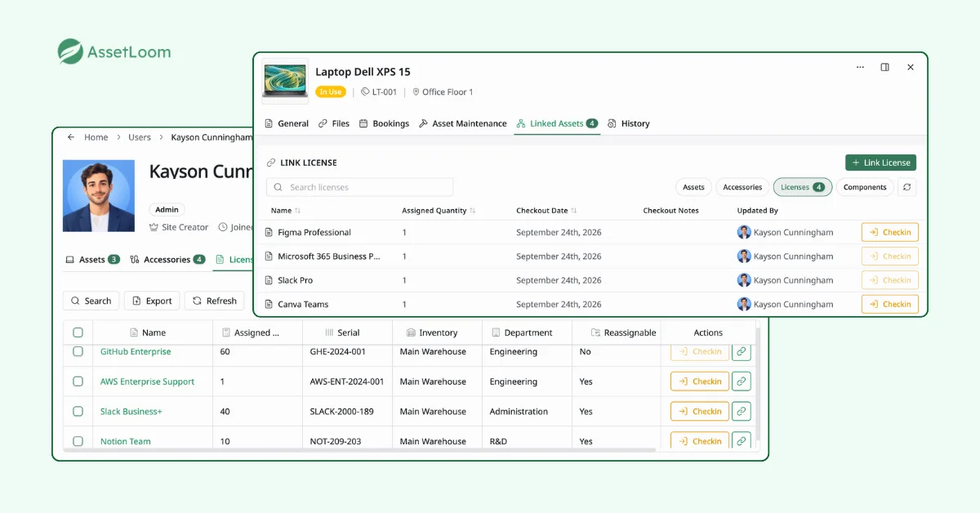Sort licenses by Name column

[x=286, y=211]
